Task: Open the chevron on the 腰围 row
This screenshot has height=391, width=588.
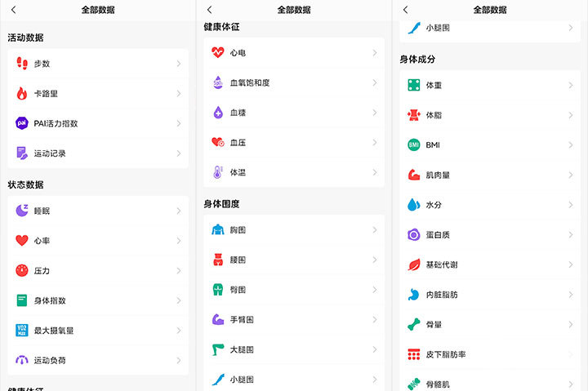Action: point(375,260)
